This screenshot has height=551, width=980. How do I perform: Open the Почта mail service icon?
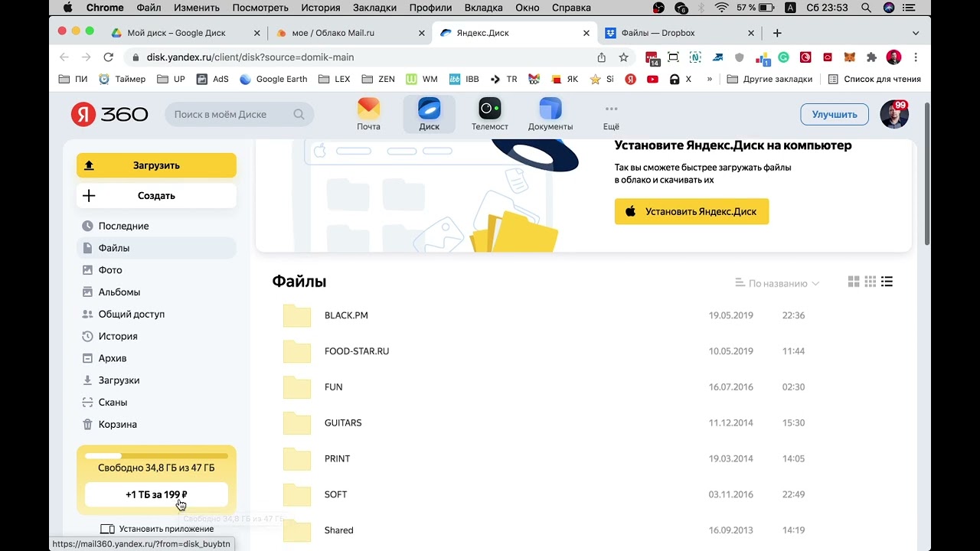click(368, 114)
